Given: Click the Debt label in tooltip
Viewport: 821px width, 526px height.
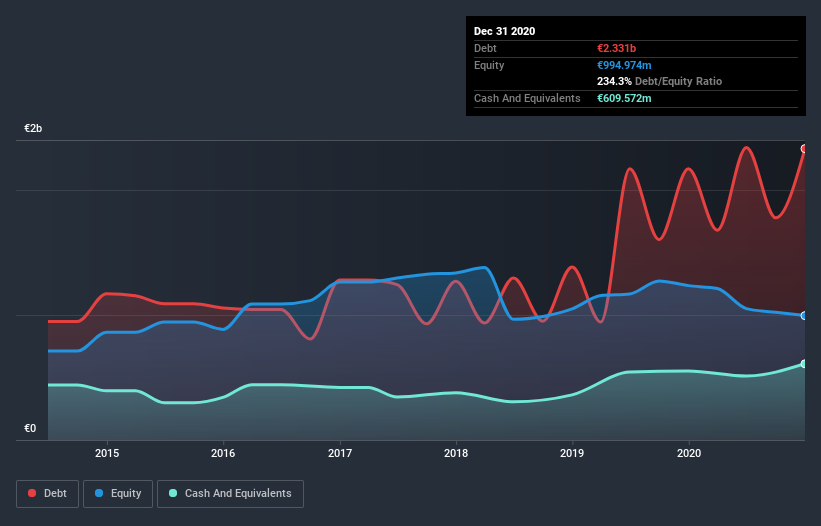Looking at the screenshot, I should coord(485,48).
